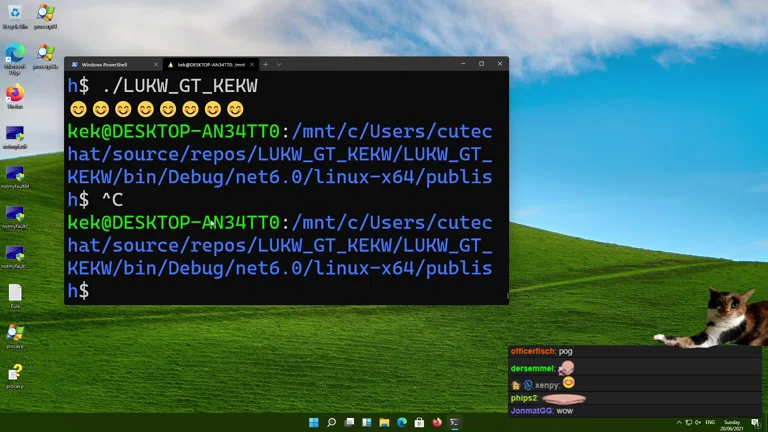
Task: Maximize the Windows Terminal window
Action: click(481, 64)
